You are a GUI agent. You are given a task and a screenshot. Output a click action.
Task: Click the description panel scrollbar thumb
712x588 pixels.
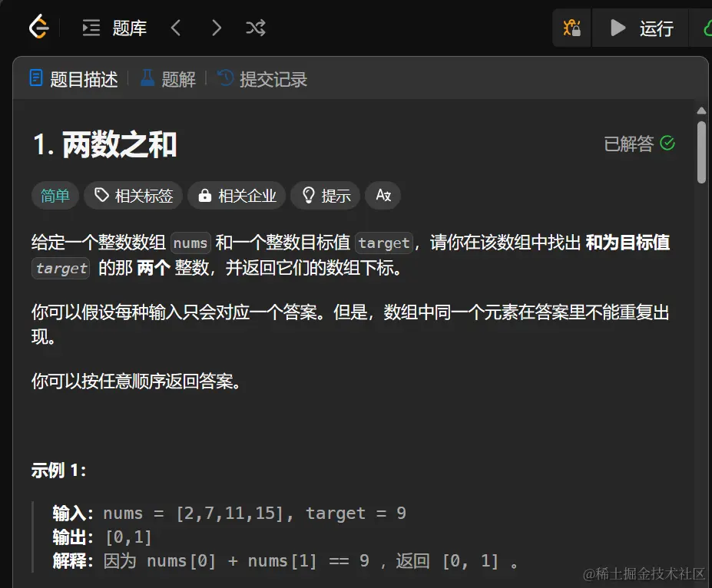(x=701, y=151)
